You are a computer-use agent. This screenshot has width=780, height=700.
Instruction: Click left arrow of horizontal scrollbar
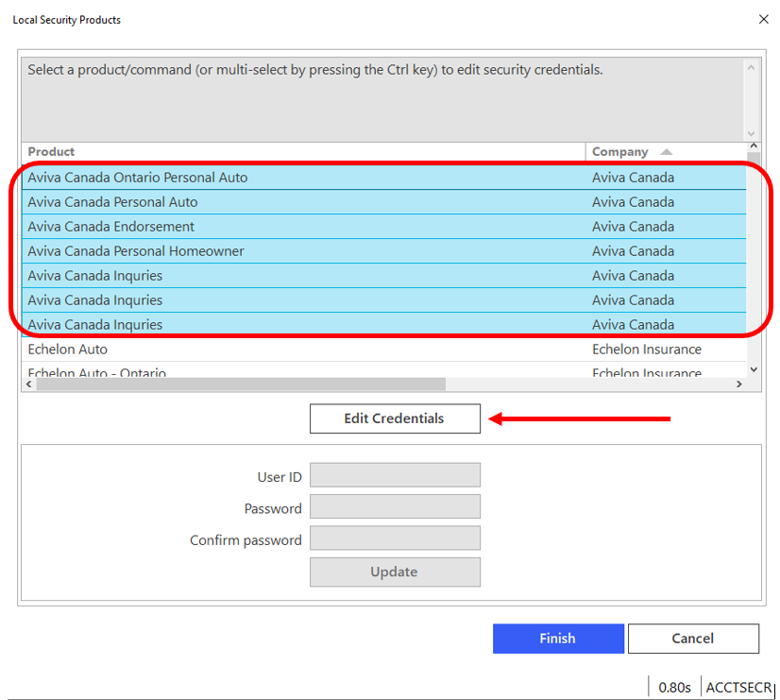(x=29, y=384)
